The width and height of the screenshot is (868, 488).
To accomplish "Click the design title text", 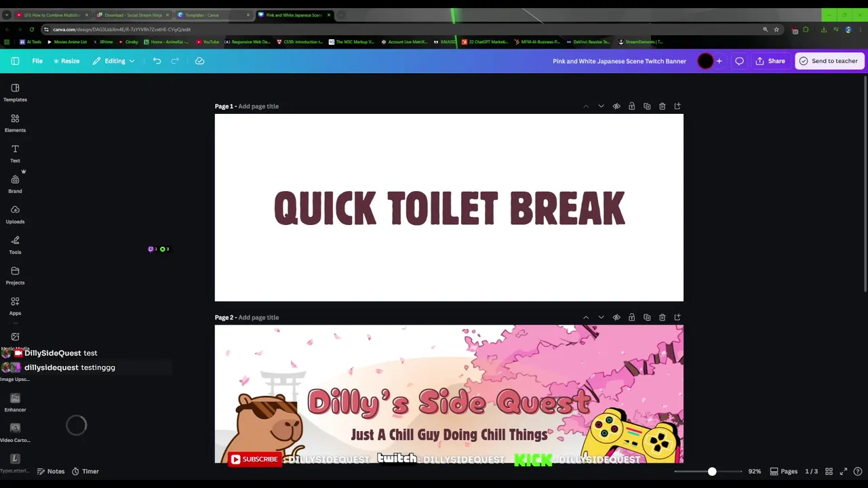I will point(619,61).
